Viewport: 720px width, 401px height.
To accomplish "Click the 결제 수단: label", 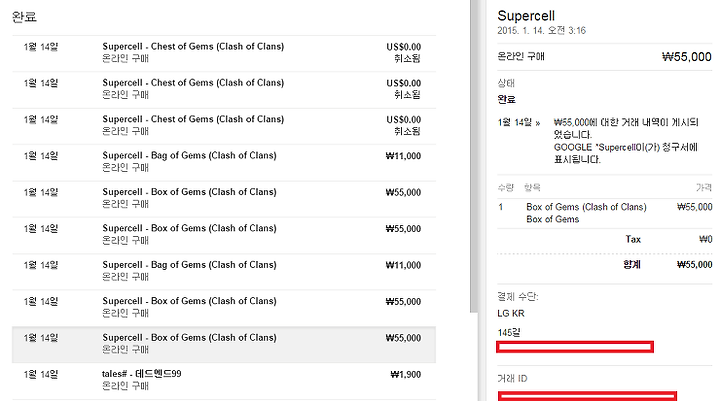I will [518, 297].
